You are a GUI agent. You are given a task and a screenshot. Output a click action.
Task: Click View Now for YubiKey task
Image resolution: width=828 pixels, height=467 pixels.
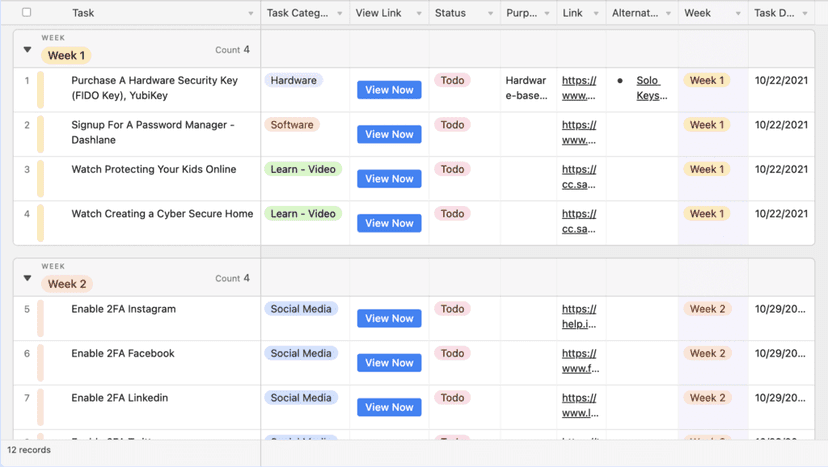coord(389,90)
